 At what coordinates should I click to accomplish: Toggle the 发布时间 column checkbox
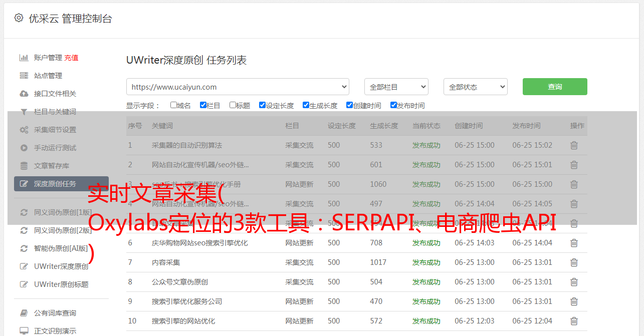(393, 105)
